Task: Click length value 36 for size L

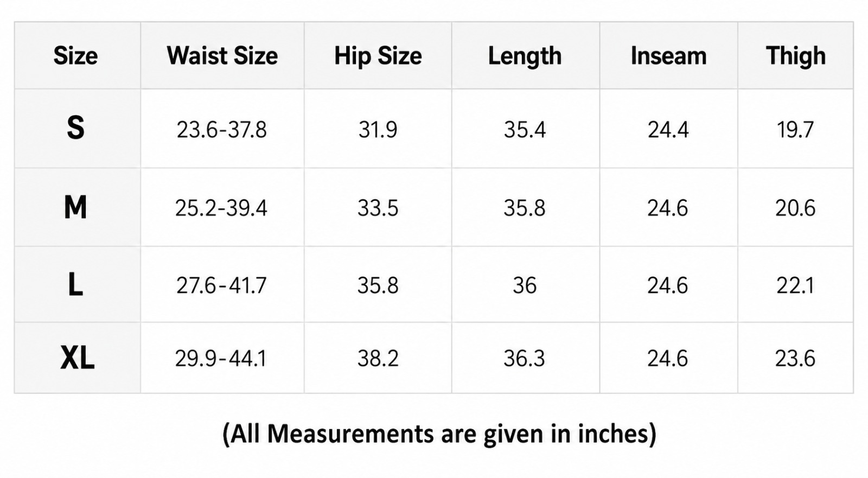Action: point(525,285)
